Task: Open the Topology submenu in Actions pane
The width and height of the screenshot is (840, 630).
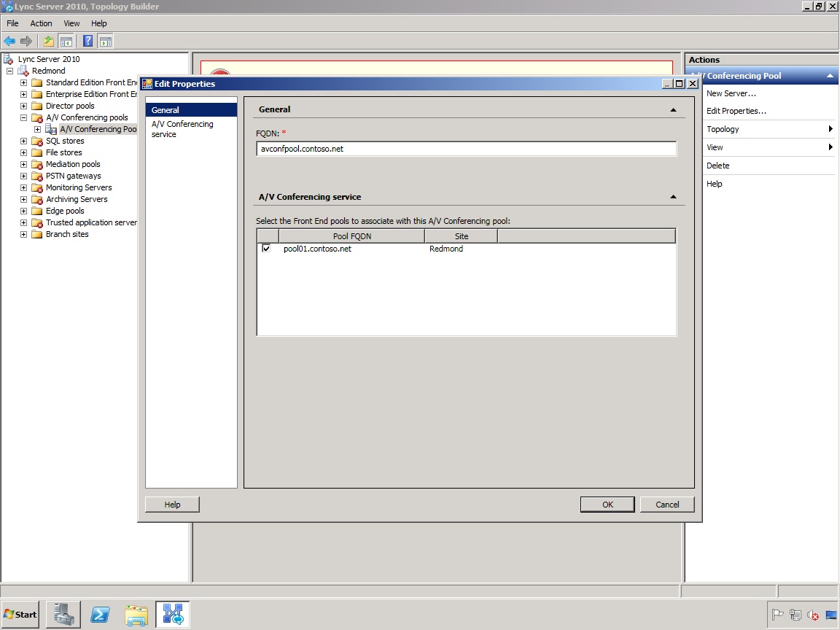Action: pos(769,129)
